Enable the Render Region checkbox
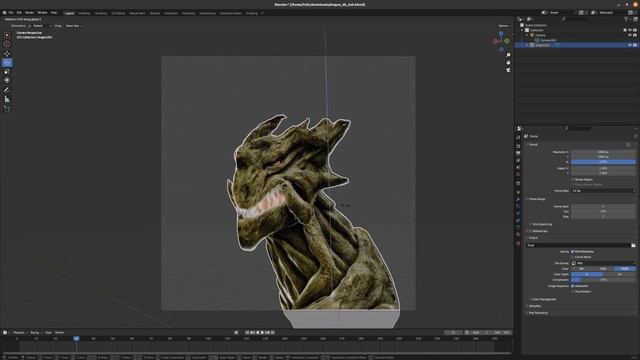 pyautogui.click(x=573, y=180)
